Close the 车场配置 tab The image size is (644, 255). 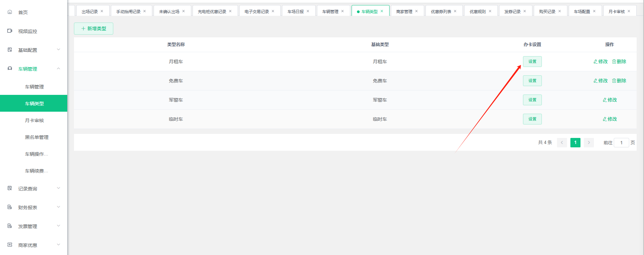(594, 11)
